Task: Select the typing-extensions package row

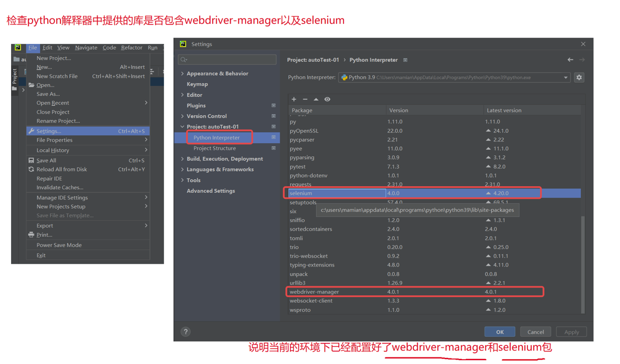Action: [434, 265]
